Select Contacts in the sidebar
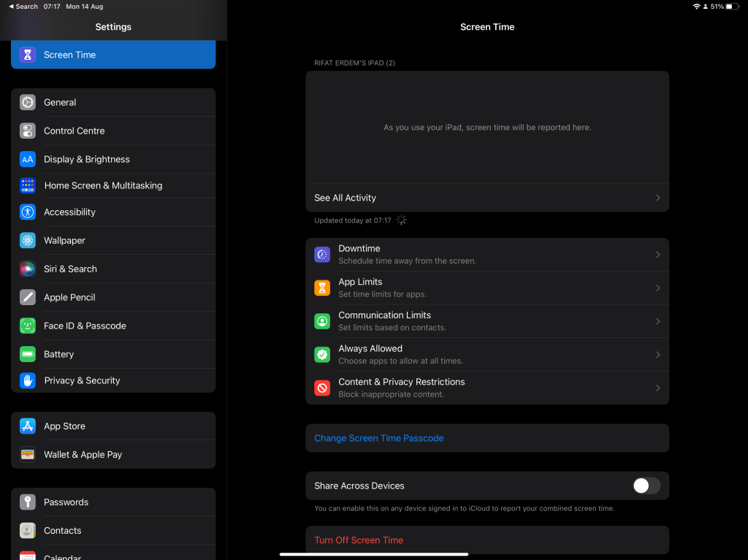This screenshot has height=560, width=748. tap(113, 530)
